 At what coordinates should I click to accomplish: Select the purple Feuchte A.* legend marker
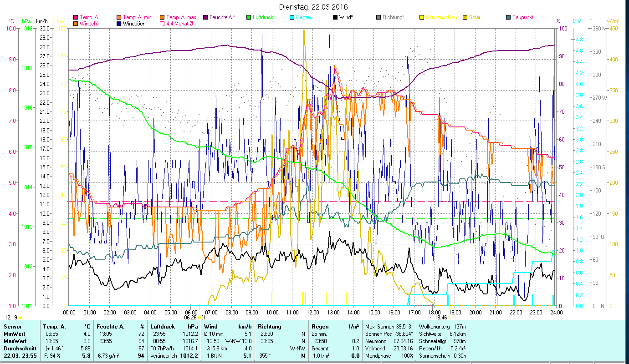click(206, 17)
